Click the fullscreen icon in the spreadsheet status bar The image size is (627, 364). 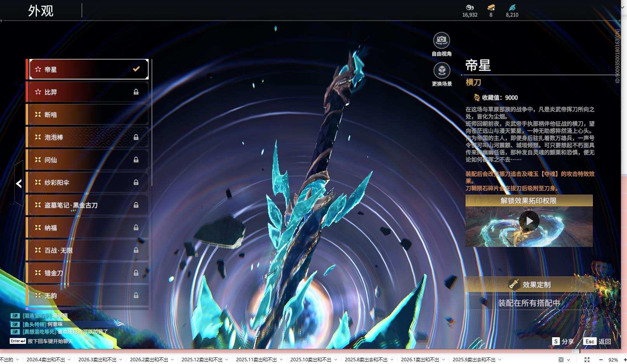coord(587,360)
